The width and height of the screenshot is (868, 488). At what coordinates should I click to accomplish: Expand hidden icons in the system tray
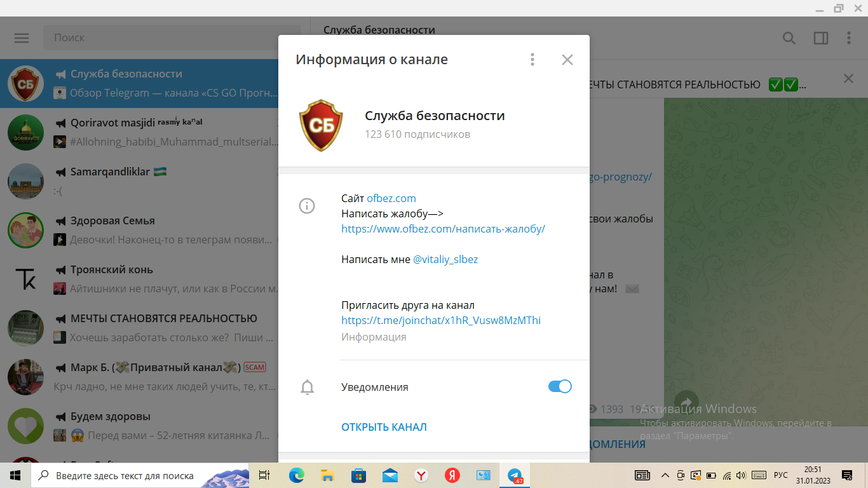pos(665,475)
